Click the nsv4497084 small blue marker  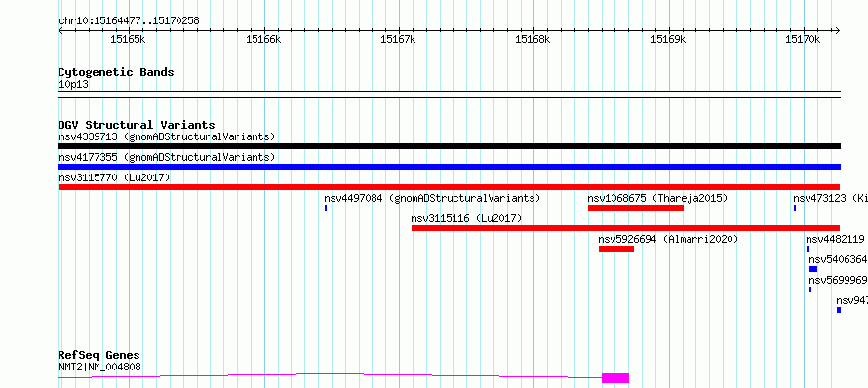(x=326, y=208)
